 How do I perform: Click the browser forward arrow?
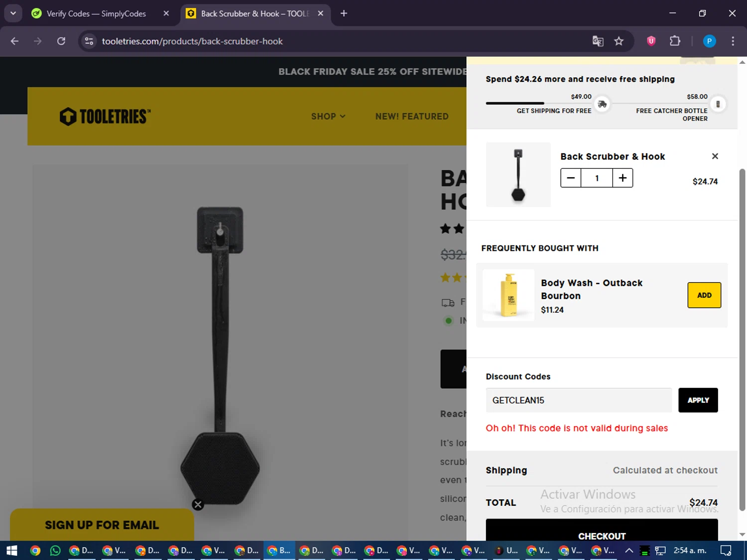click(x=38, y=41)
